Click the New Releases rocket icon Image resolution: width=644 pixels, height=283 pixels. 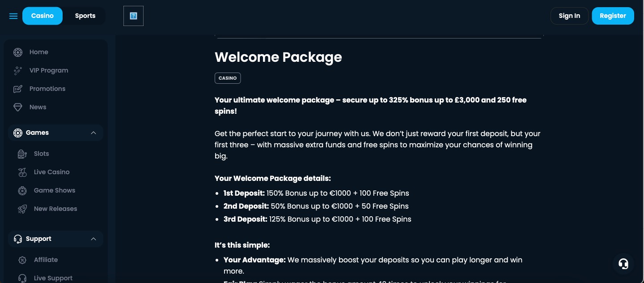pos(22,209)
